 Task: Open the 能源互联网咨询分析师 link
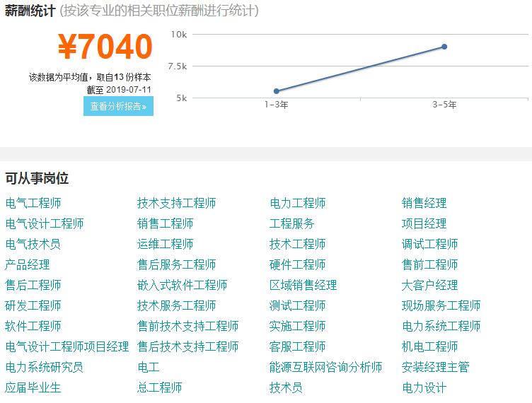325,367
